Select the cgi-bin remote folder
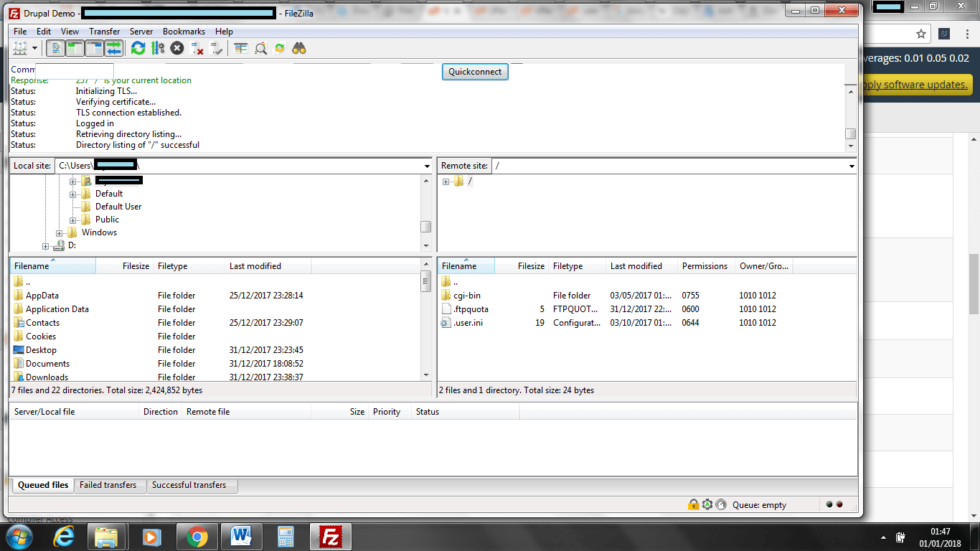The width and height of the screenshot is (980, 551). 466,296
